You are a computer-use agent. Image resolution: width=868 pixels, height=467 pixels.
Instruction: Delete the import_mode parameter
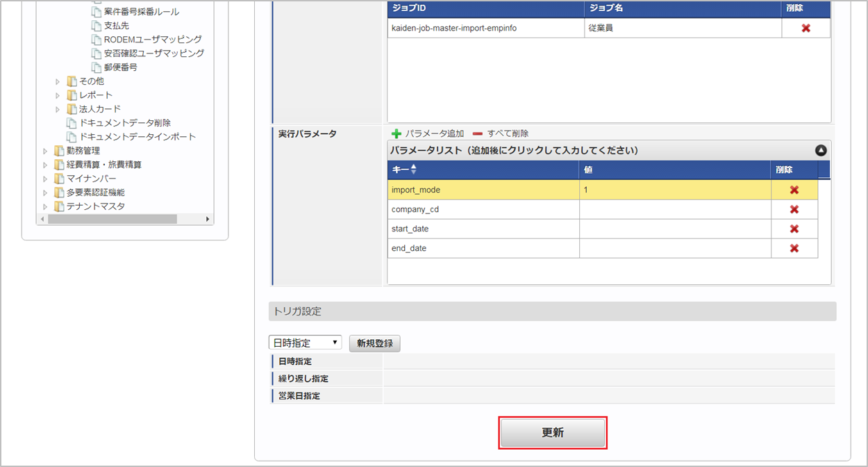794,190
